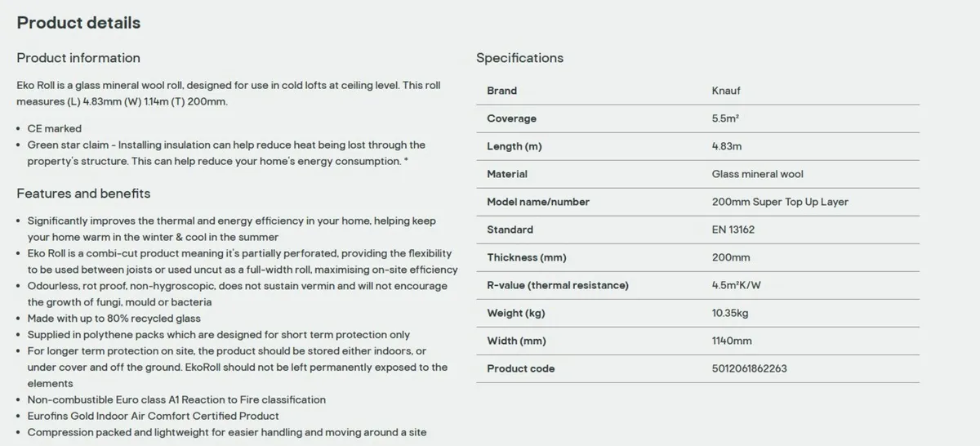Click the Specifications heading

click(x=519, y=58)
